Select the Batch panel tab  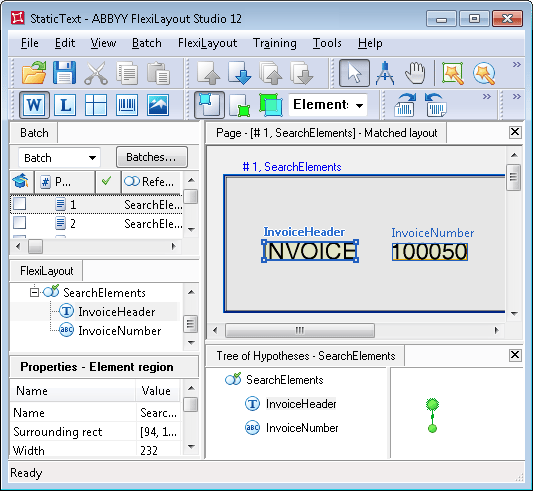click(34, 133)
